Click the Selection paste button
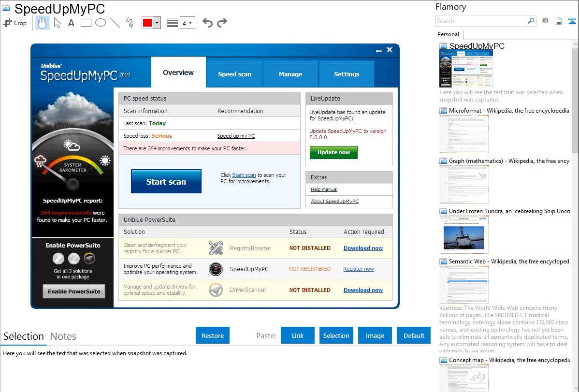 (x=336, y=335)
